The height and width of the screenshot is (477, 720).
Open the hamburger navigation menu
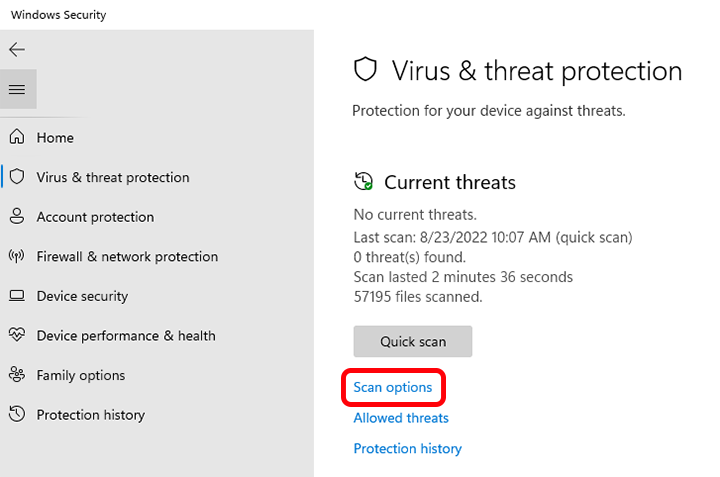point(17,90)
